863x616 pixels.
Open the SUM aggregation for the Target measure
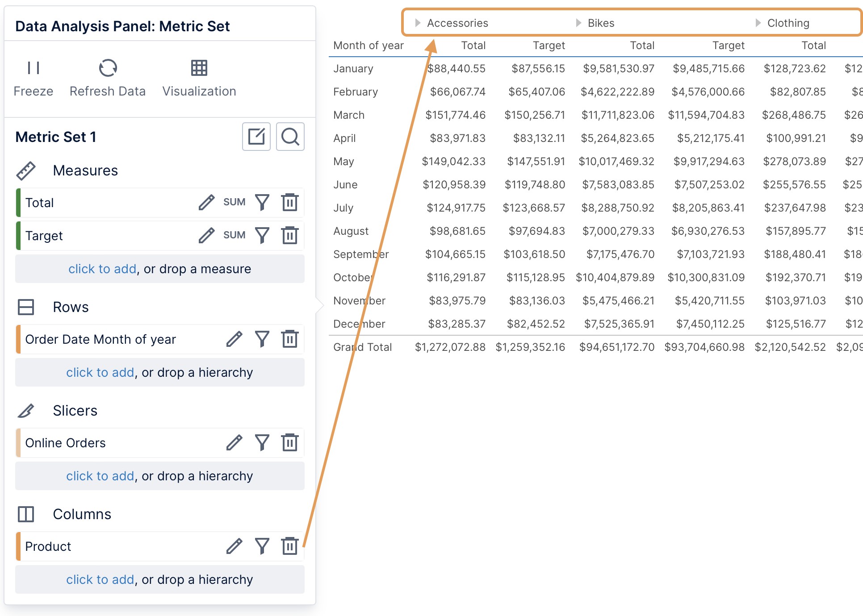point(234,235)
